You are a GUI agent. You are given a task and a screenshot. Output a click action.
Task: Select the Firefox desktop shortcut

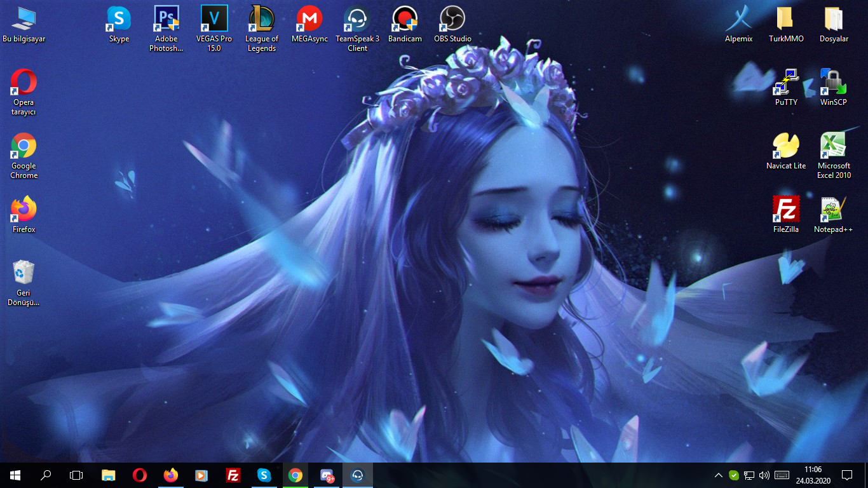click(24, 215)
